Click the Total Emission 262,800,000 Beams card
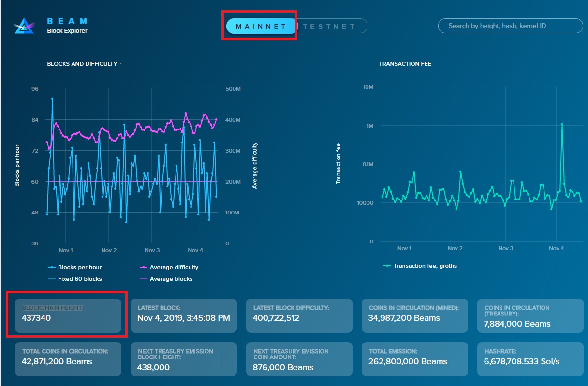The height and width of the screenshot is (386, 588). [415, 359]
